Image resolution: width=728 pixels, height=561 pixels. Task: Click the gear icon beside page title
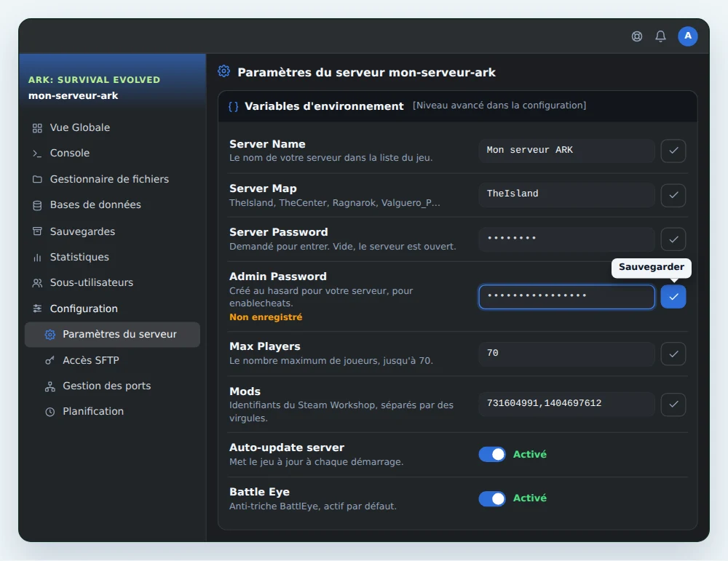click(x=223, y=71)
